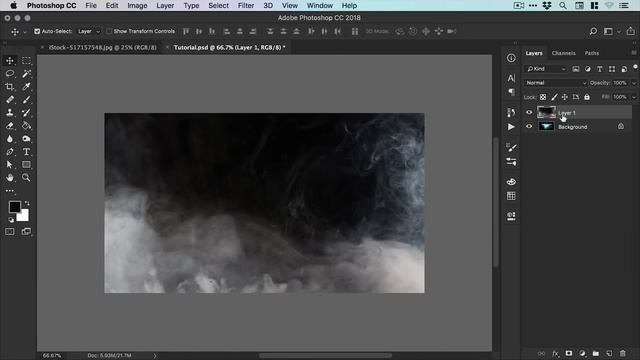Image resolution: width=640 pixels, height=360 pixels.
Task: Select the Magic Wand tool
Action: [x=26, y=74]
